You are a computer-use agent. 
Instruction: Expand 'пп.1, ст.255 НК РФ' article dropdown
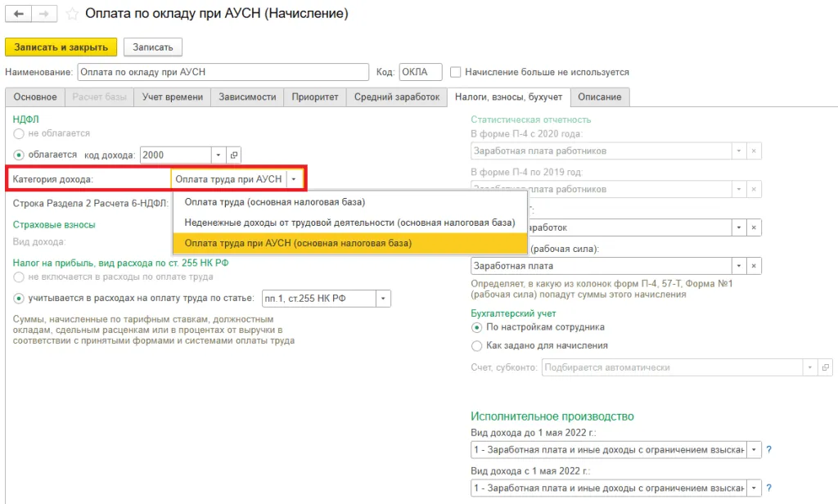click(383, 299)
